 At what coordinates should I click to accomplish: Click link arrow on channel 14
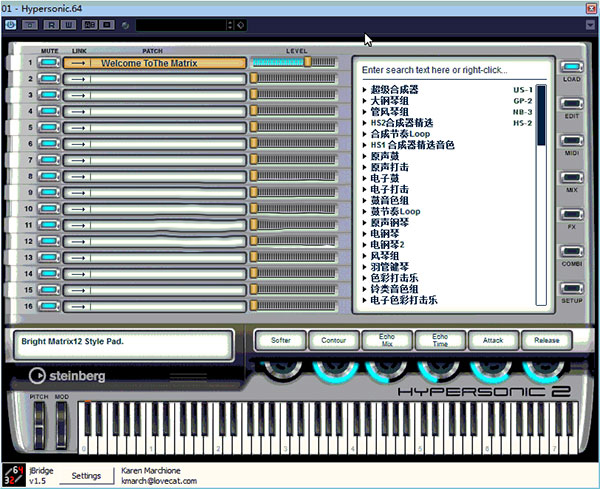click(x=78, y=274)
